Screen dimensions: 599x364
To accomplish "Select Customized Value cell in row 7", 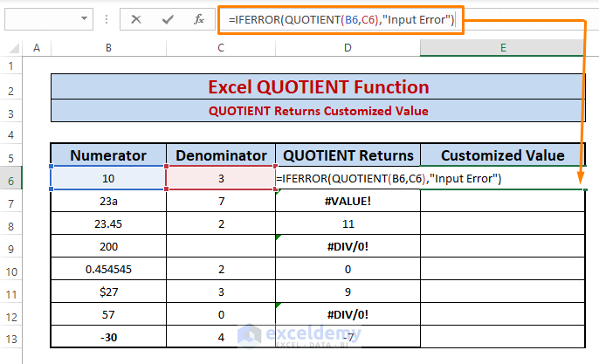I will pos(503,201).
